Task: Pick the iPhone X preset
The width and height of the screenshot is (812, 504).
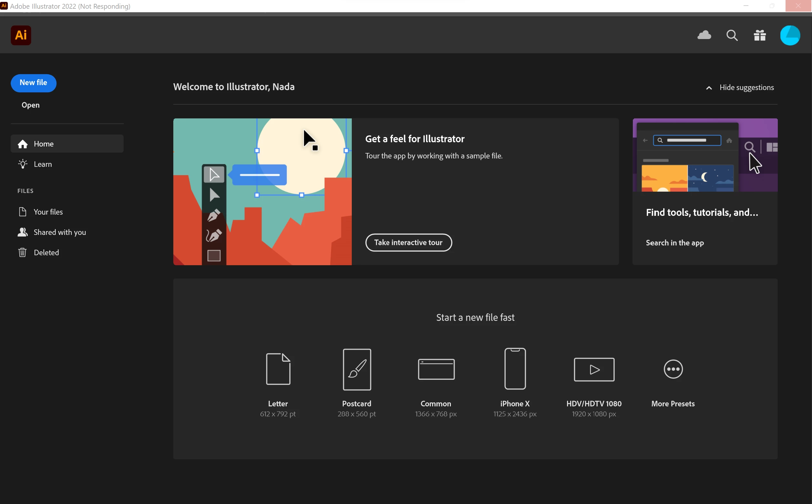Action: coord(515,369)
